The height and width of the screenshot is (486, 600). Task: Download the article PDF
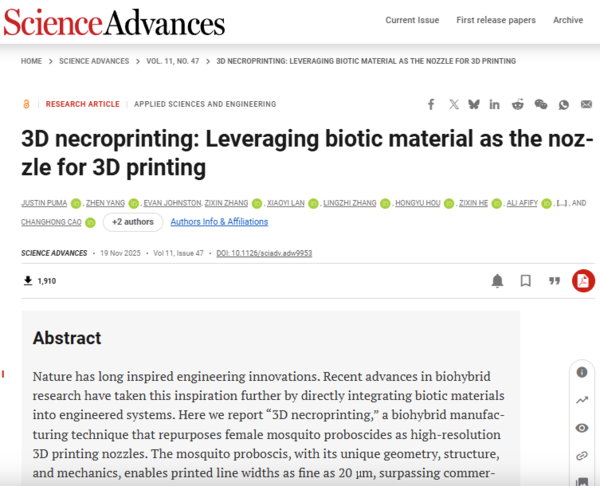point(582,281)
